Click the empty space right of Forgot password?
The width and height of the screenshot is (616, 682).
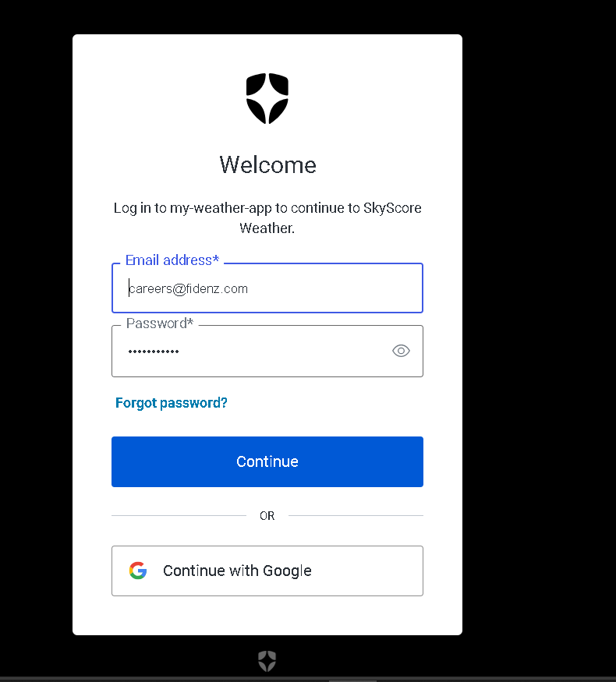tap(325, 403)
